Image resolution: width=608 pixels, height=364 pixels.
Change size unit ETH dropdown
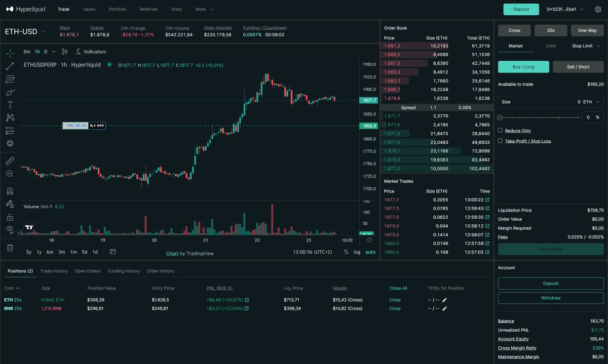[591, 102]
